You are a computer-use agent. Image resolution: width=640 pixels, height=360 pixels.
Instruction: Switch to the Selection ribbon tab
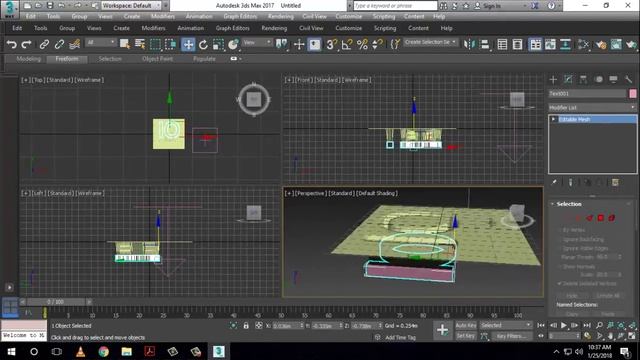click(x=110, y=59)
